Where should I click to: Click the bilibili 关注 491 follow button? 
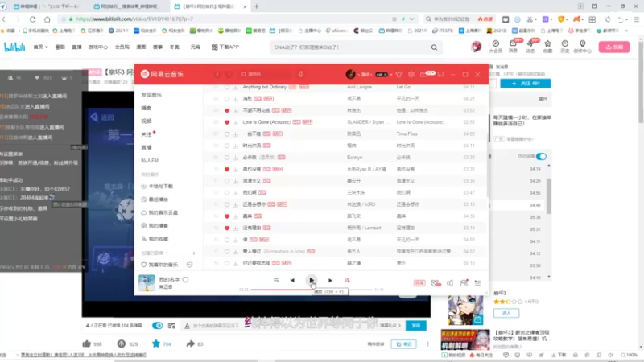(526, 84)
